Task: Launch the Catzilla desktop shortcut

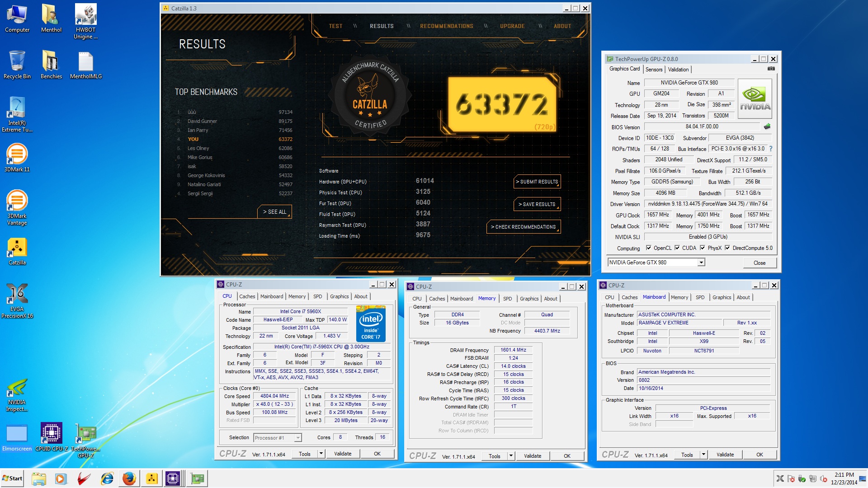Action: tap(17, 251)
